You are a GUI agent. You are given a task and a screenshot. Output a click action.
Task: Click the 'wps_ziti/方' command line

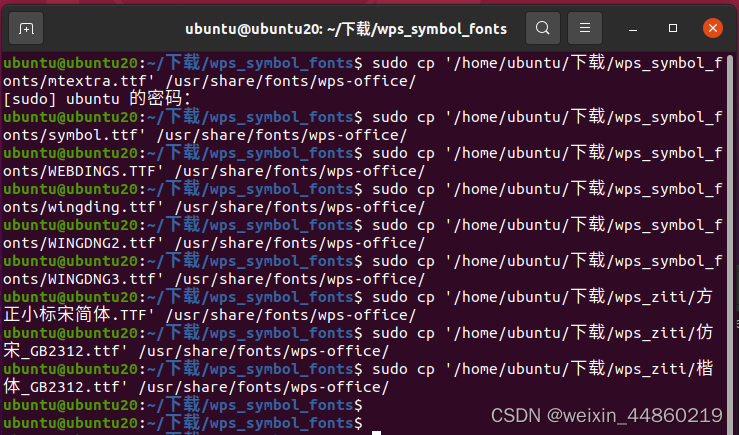358,297
